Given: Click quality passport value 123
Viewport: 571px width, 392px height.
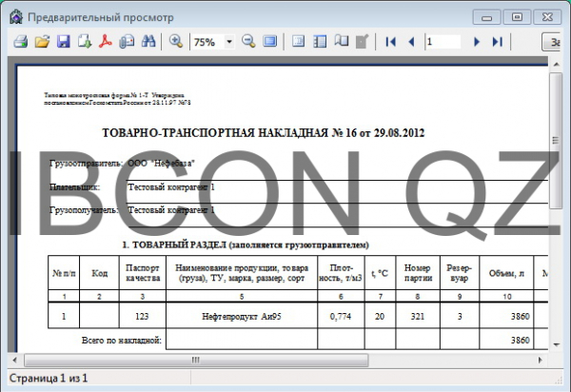Looking at the screenshot, I should coord(142,316).
